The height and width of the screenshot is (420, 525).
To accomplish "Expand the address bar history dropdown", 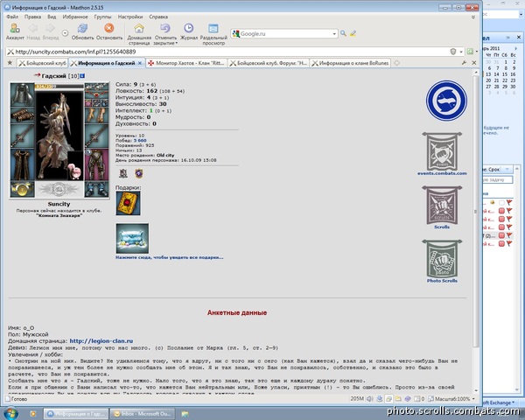I will pyautogui.click(x=461, y=52).
